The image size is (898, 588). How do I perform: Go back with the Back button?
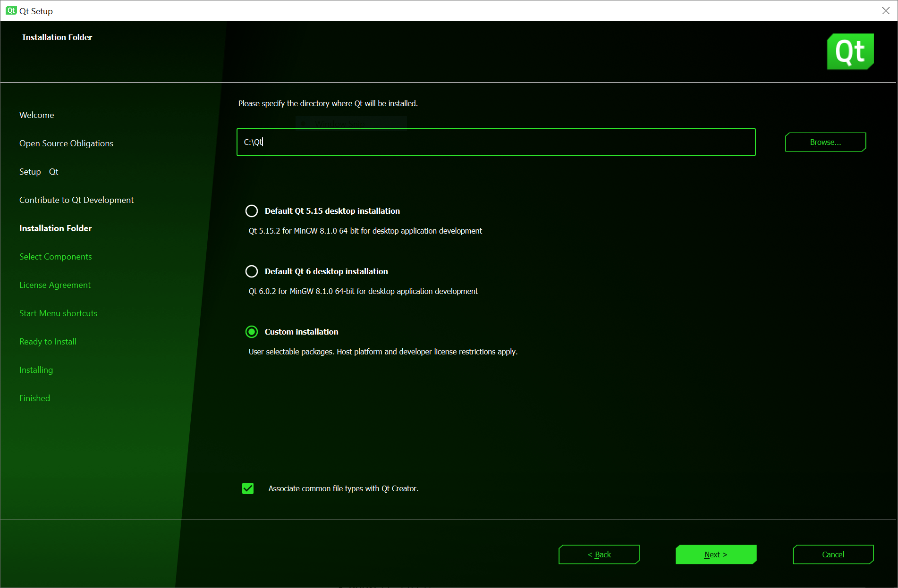(599, 554)
